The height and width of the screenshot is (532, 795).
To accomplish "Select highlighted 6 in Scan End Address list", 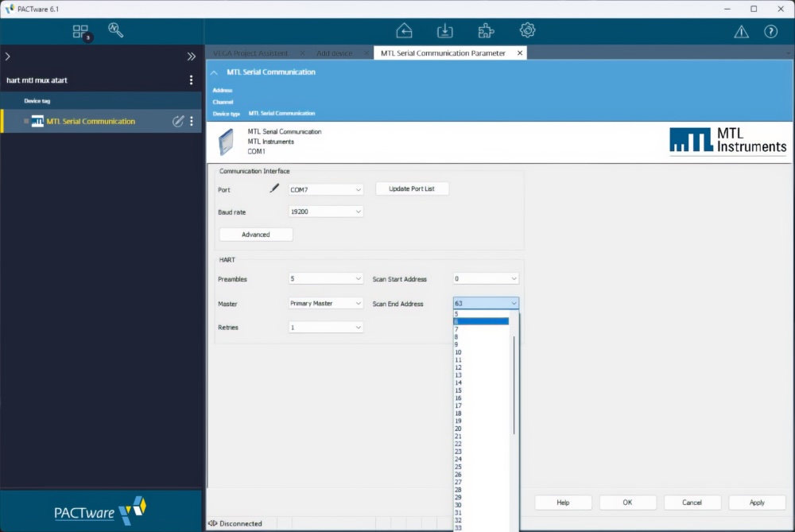I will (x=481, y=321).
